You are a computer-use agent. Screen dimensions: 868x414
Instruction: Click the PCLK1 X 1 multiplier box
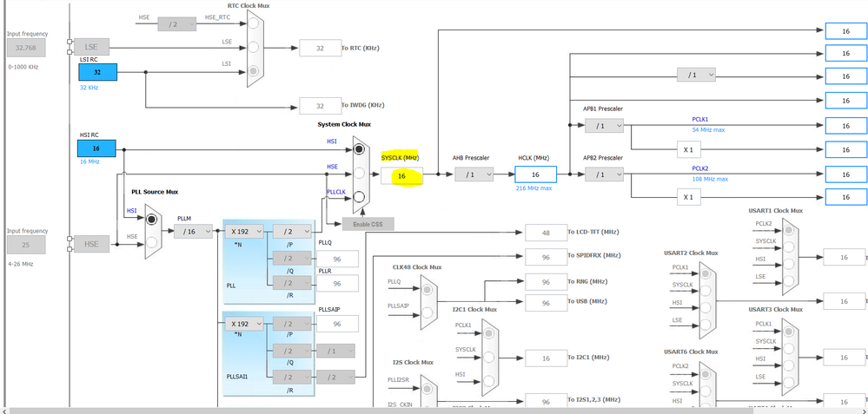(688, 150)
